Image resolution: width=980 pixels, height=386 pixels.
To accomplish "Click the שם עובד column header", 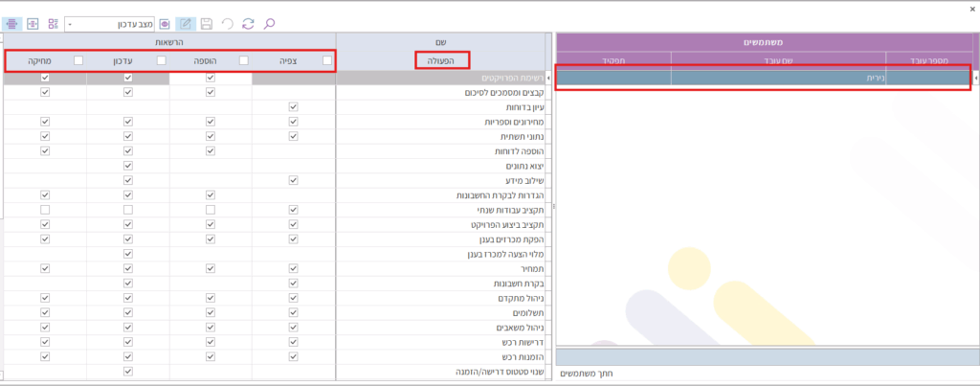I will click(777, 59).
